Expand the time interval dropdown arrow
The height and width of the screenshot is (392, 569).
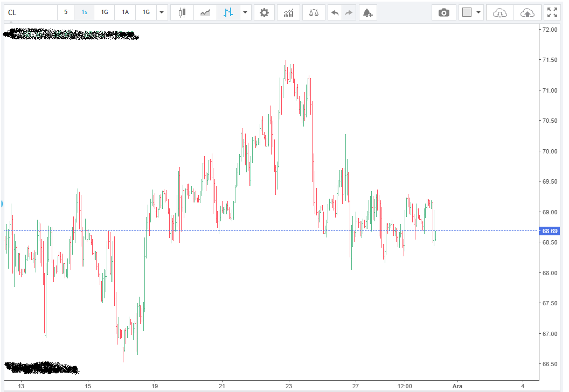(x=162, y=12)
